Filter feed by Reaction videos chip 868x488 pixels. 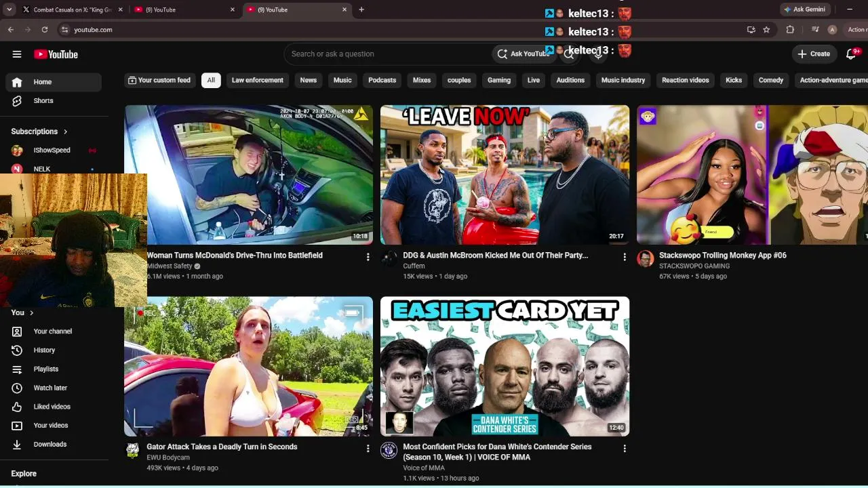(686, 80)
